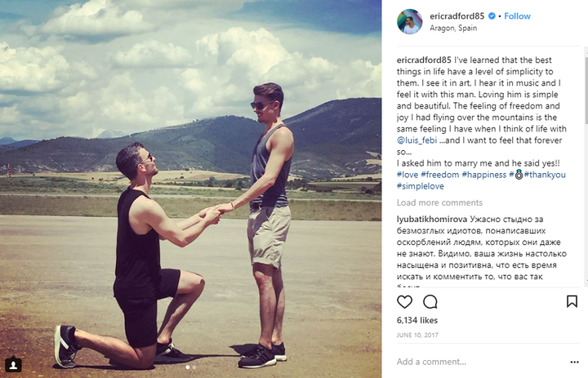Save post using the bookmark icon
Screen dimensions: 588x378
tap(572, 301)
